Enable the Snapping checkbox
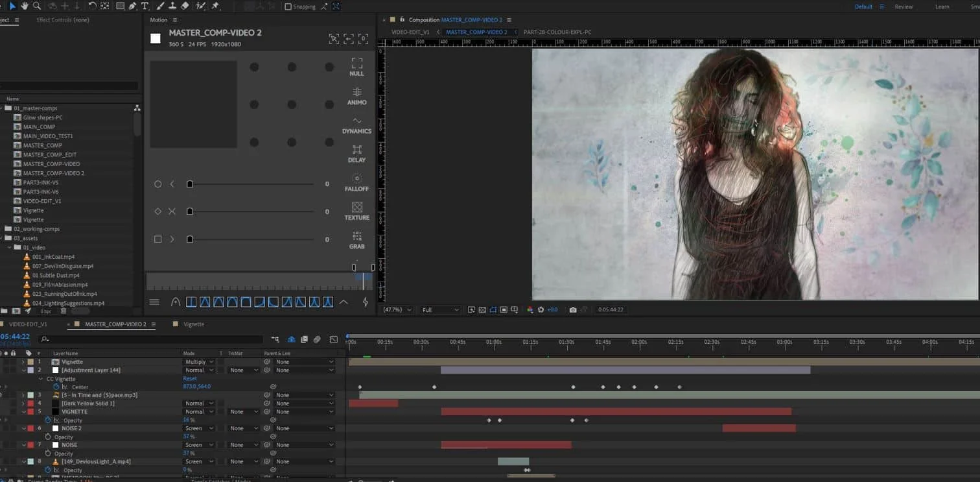Image resolution: width=980 pixels, height=482 pixels. click(x=288, y=6)
